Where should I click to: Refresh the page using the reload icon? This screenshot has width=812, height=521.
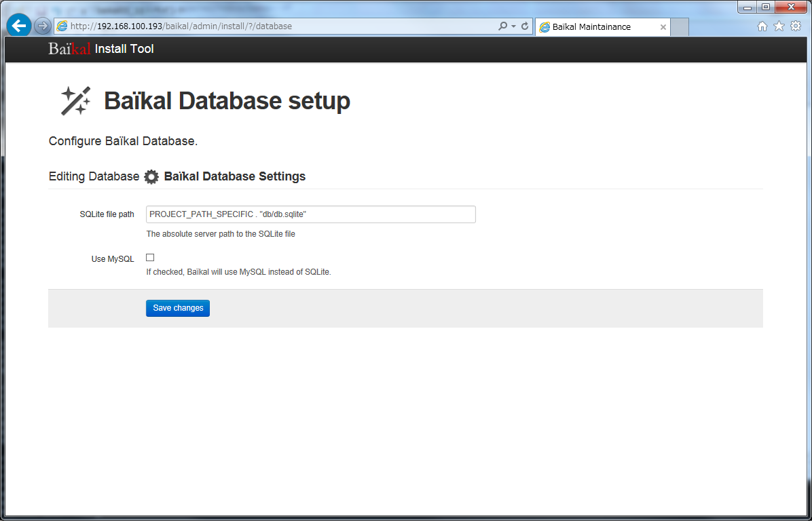pyautogui.click(x=525, y=26)
